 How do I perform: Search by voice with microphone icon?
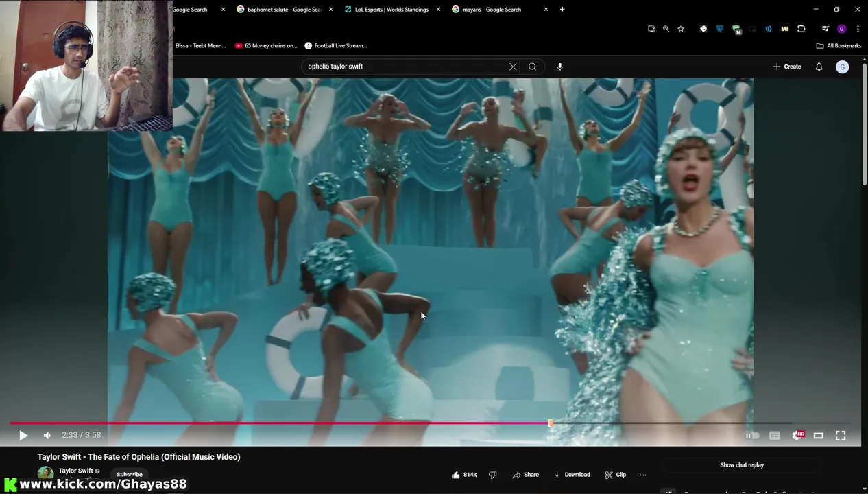pyautogui.click(x=560, y=67)
